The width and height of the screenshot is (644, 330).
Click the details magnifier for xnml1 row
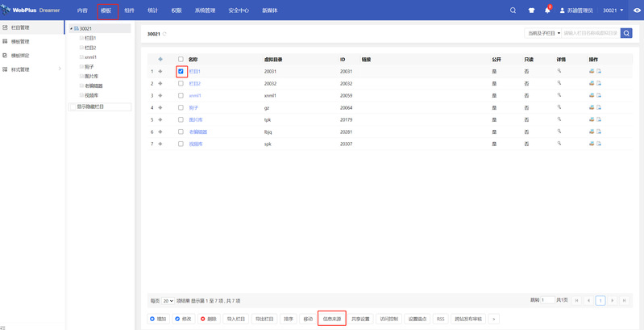click(x=559, y=95)
